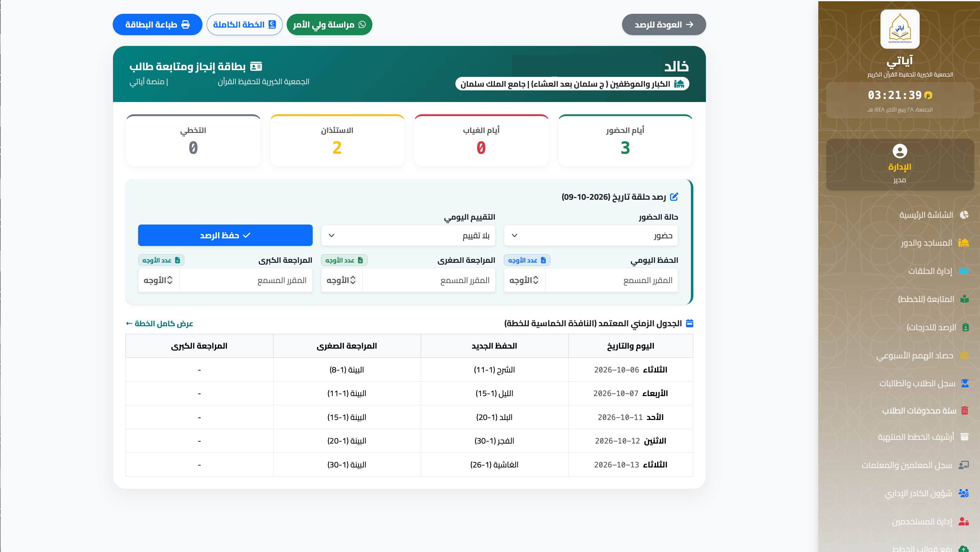
Task: Click عدد الأوجه badge for المراجعة الكبرى
Action: (161, 260)
